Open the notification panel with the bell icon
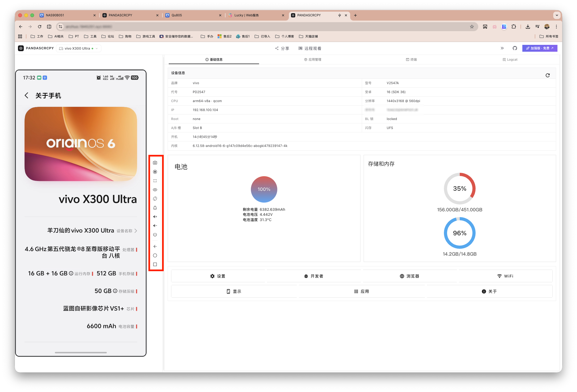Screen dimensions: 577x392 click(155, 208)
